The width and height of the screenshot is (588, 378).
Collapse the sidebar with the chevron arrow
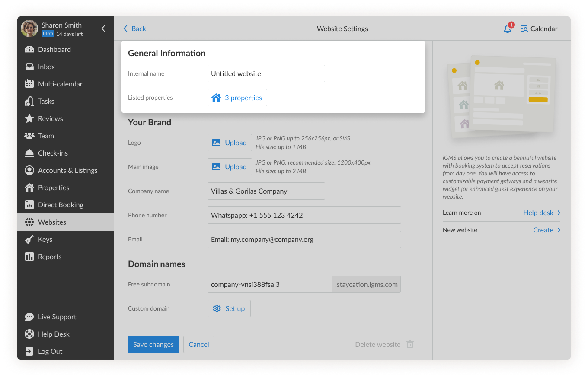click(103, 29)
